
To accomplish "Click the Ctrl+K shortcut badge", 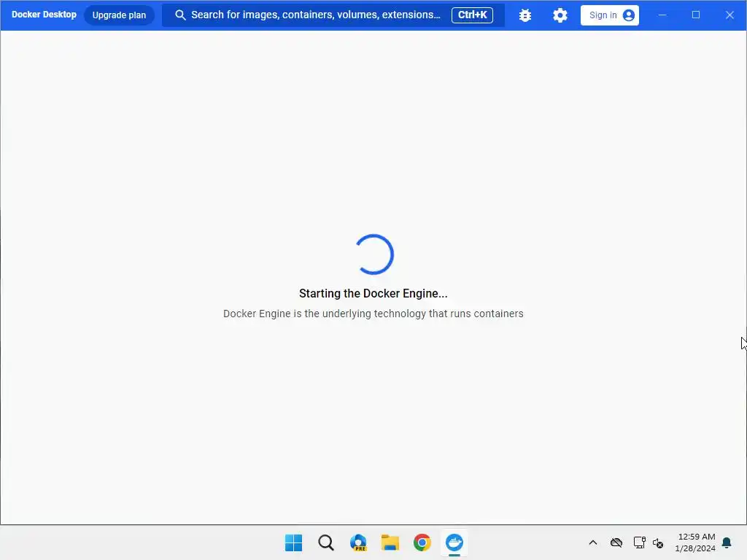I will 472,15.
